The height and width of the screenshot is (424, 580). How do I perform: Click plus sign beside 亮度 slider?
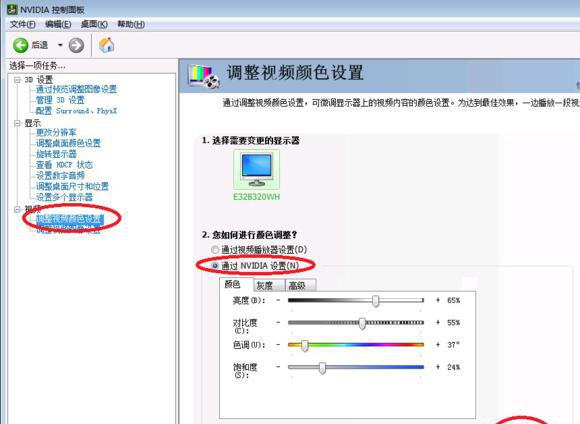pyautogui.click(x=438, y=300)
